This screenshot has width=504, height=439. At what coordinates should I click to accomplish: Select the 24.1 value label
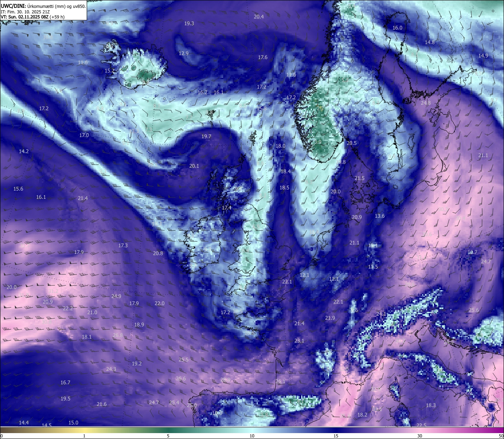[x=381, y=314]
